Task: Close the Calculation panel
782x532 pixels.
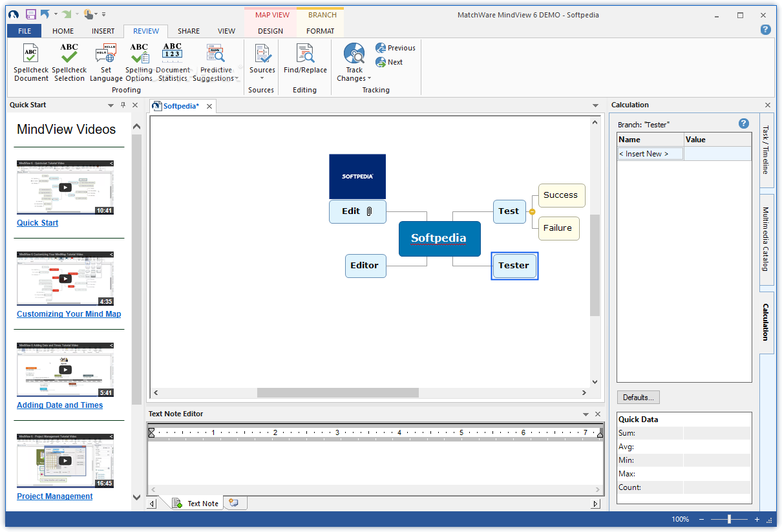Action: click(x=768, y=105)
